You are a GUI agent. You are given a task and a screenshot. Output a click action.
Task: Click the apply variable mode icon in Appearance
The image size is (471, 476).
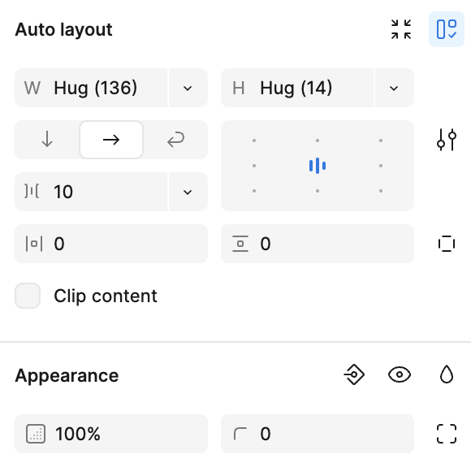(354, 374)
